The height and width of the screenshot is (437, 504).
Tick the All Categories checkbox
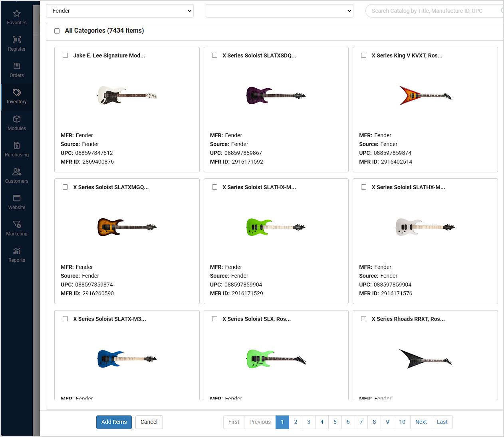click(57, 31)
